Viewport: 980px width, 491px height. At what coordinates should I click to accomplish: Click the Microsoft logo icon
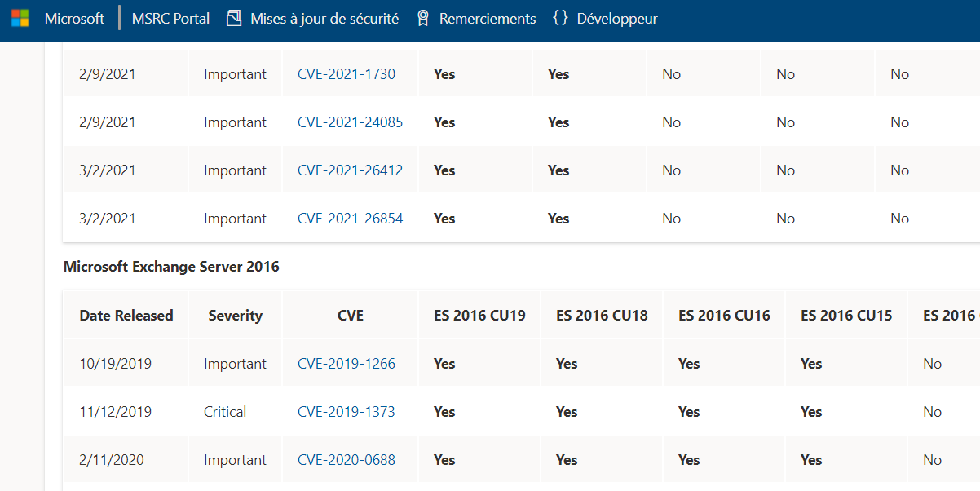20,18
